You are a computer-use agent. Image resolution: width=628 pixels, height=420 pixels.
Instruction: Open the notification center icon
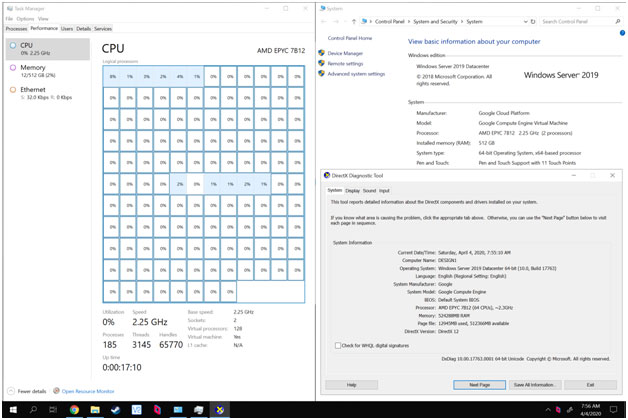point(613,410)
